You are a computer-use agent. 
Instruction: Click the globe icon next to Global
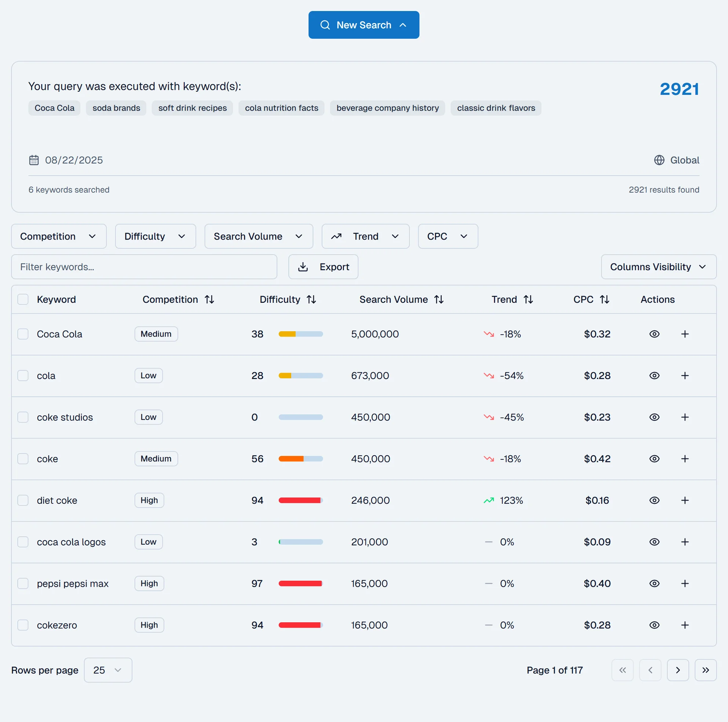pos(659,160)
